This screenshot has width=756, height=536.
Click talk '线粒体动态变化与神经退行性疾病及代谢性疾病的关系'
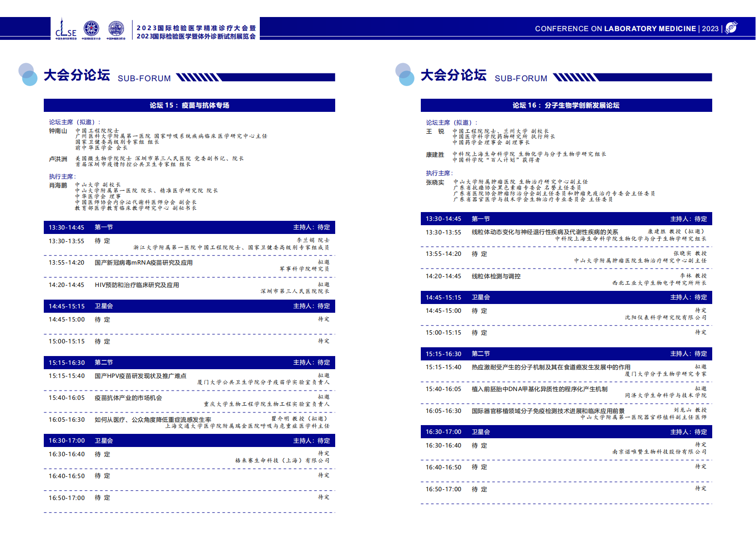(545, 232)
